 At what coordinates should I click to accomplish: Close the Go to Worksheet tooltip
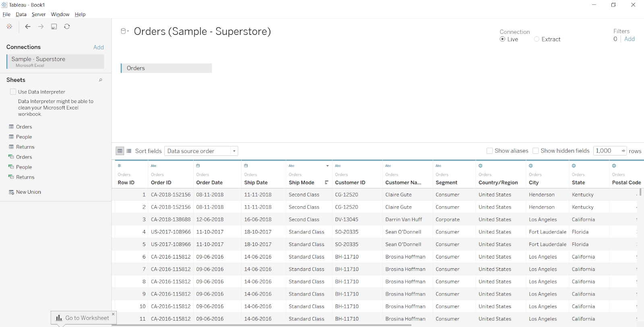[113, 314]
